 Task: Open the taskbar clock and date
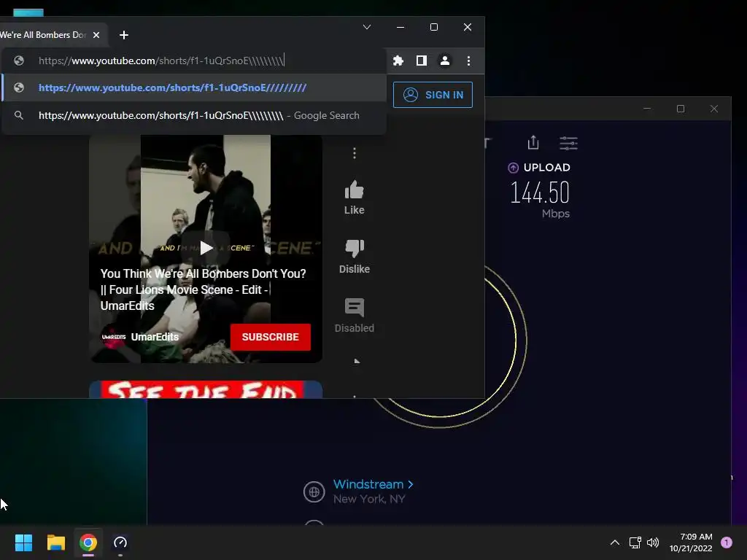pyautogui.click(x=691, y=542)
